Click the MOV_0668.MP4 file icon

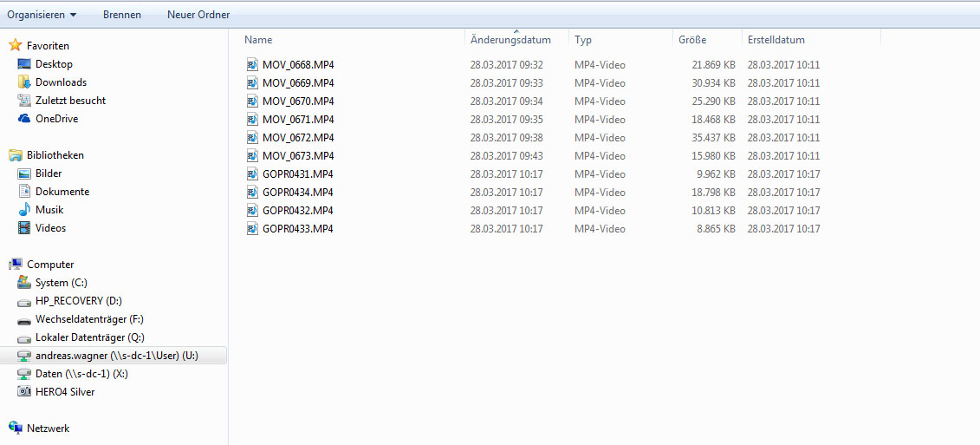(x=252, y=65)
